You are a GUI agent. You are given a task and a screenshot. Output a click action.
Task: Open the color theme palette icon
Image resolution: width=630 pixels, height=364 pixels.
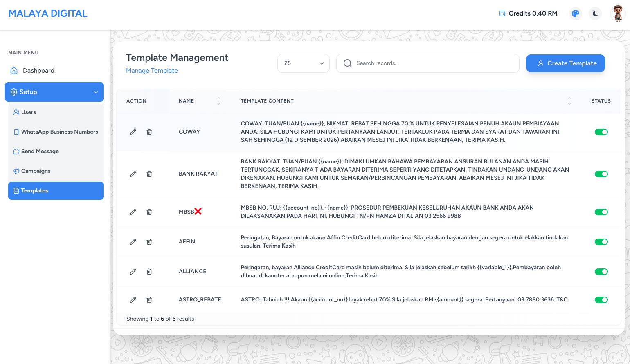click(576, 13)
